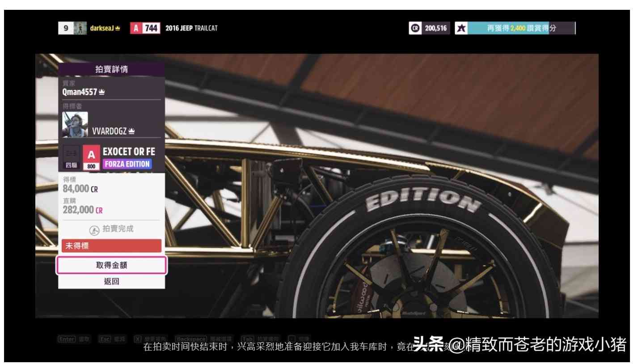The width and height of the screenshot is (638, 364).
Task: Choose the 返回 menu option
Action: (x=111, y=282)
